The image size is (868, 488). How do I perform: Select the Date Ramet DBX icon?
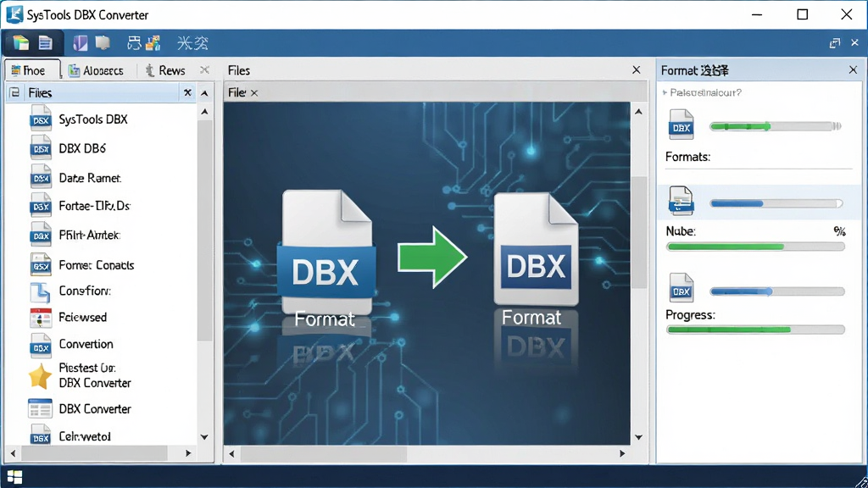pos(41,177)
